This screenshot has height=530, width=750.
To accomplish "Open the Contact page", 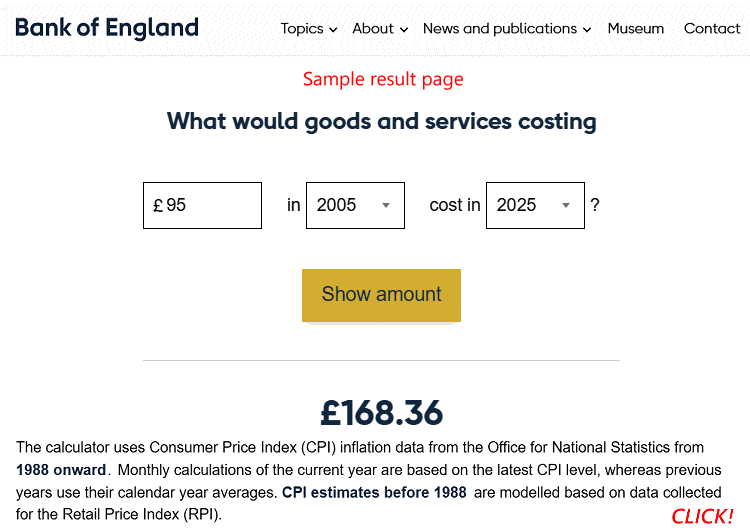I will pos(712,29).
